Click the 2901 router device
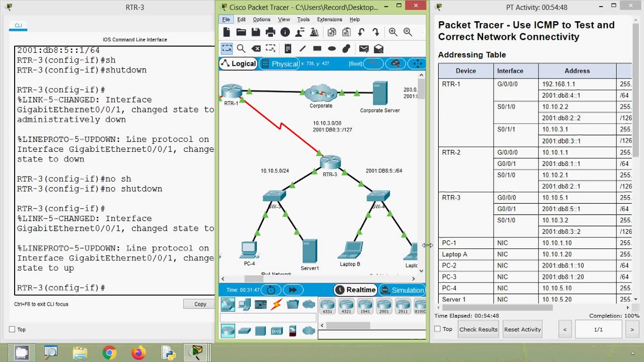 pos(384,305)
